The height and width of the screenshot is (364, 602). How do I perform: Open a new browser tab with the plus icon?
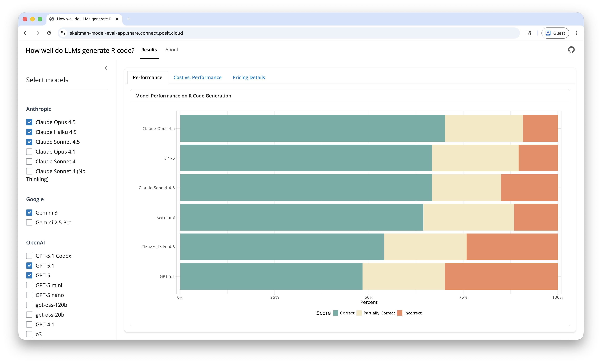[x=129, y=19]
